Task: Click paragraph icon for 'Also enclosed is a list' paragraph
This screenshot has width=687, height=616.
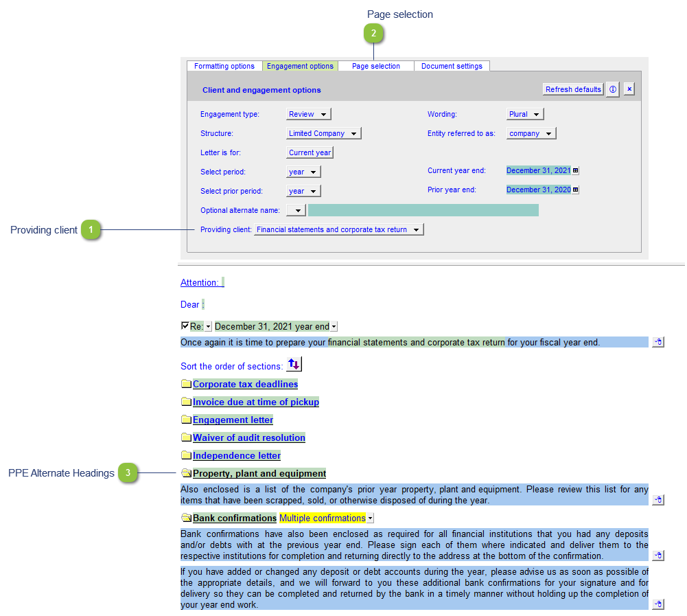Action: [658, 500]
